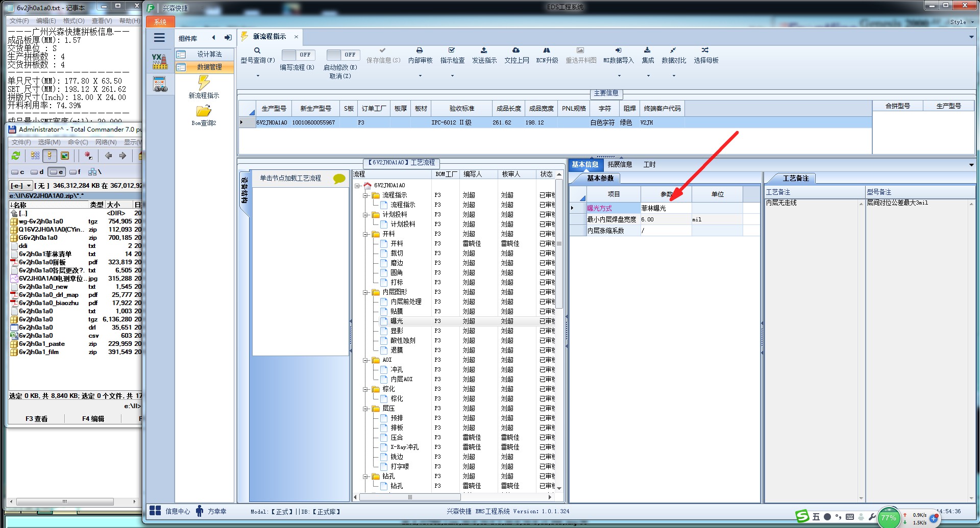Collapse the 开料 folder node
Image resolution: width=980 pixels, height=528 pixels.
[365, 234]
